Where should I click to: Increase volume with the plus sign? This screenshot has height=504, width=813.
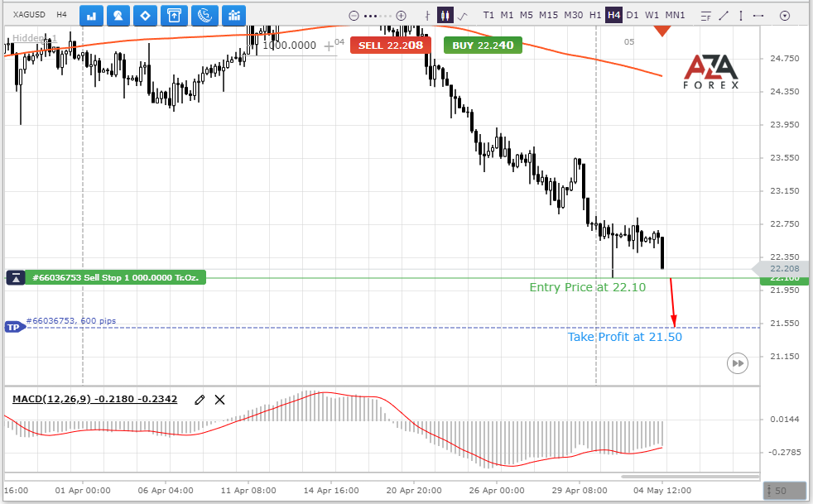pyautogui.click(x=329, y=46)
